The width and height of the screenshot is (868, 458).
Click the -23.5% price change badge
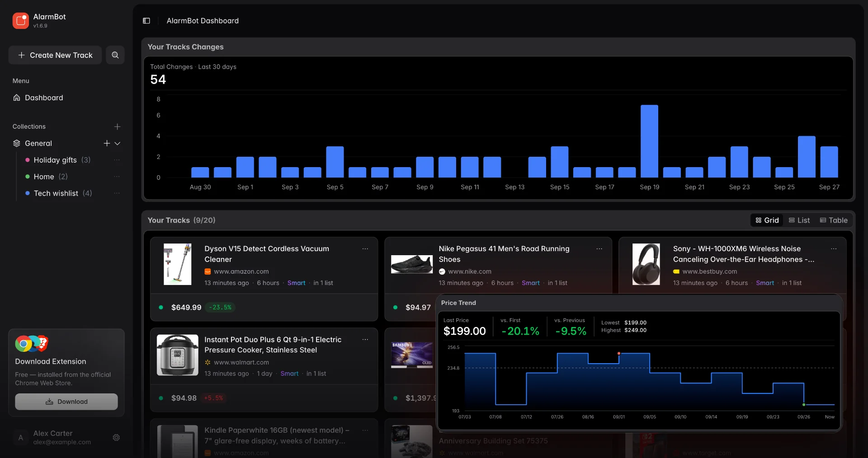click(x=220, y=307)
